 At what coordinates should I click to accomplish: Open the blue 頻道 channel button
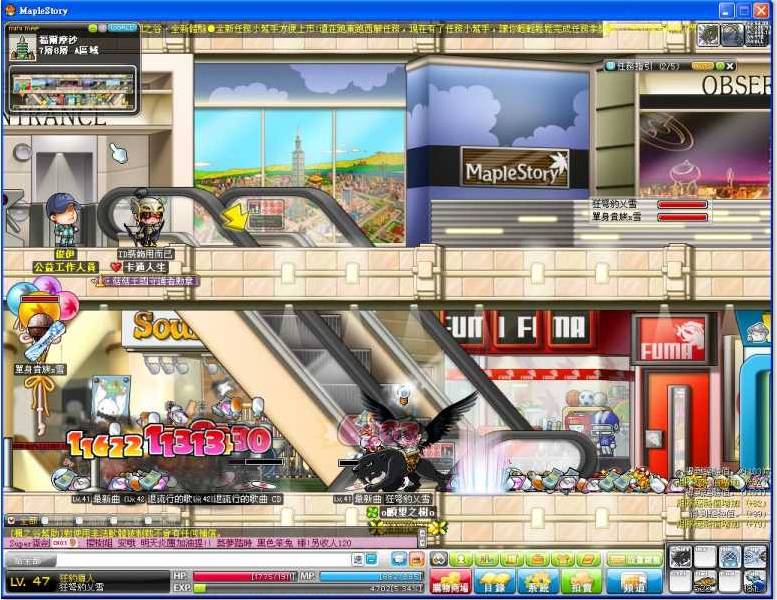click(634, 581)
